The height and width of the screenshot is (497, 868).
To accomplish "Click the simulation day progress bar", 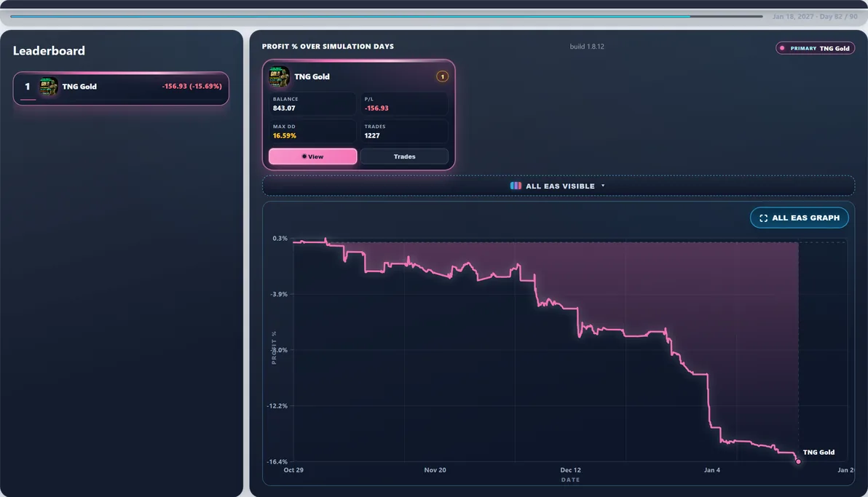I will (387, 17).
